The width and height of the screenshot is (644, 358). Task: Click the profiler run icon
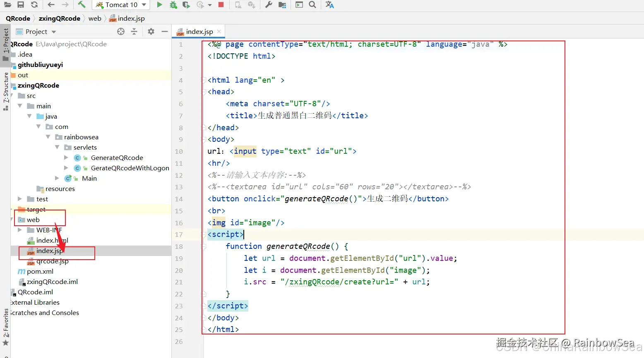click(x=200, y=5)
